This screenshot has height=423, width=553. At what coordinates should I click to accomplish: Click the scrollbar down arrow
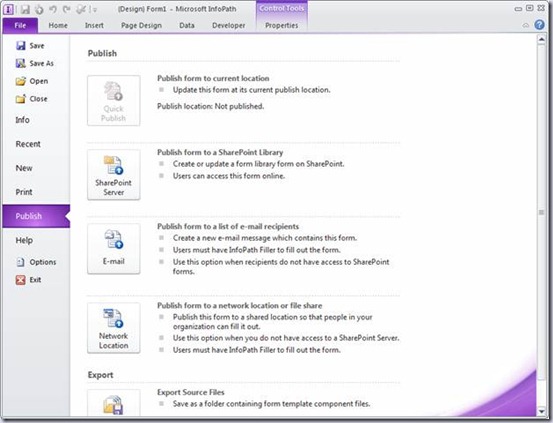click(541, 411)
